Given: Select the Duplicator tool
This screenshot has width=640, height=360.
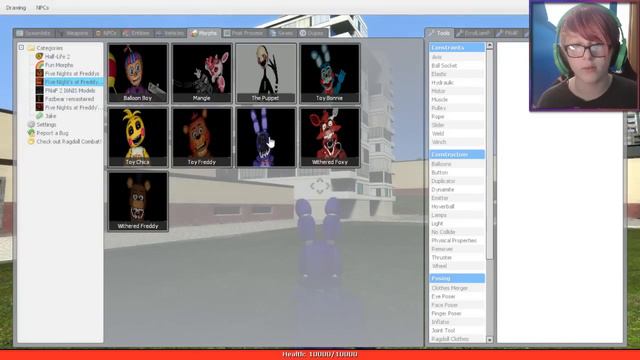Looking at the screenshot, I should [457, 181].
